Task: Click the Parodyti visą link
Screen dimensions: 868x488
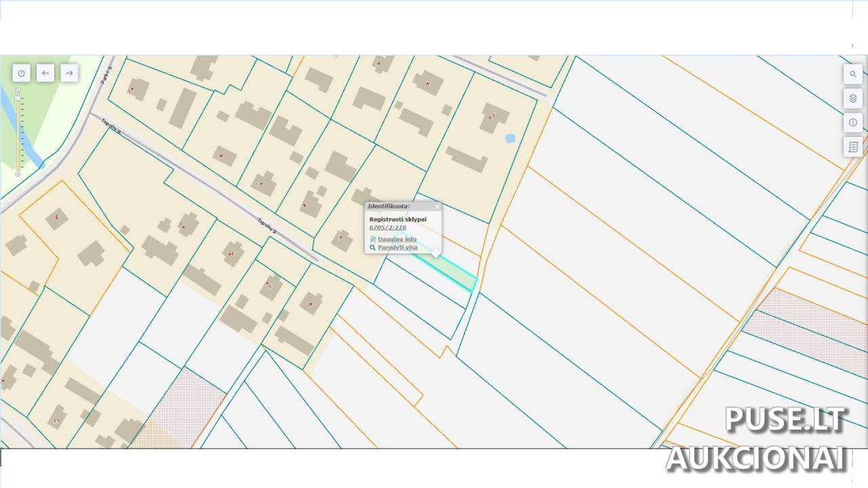Action: (x=397, y=248)
